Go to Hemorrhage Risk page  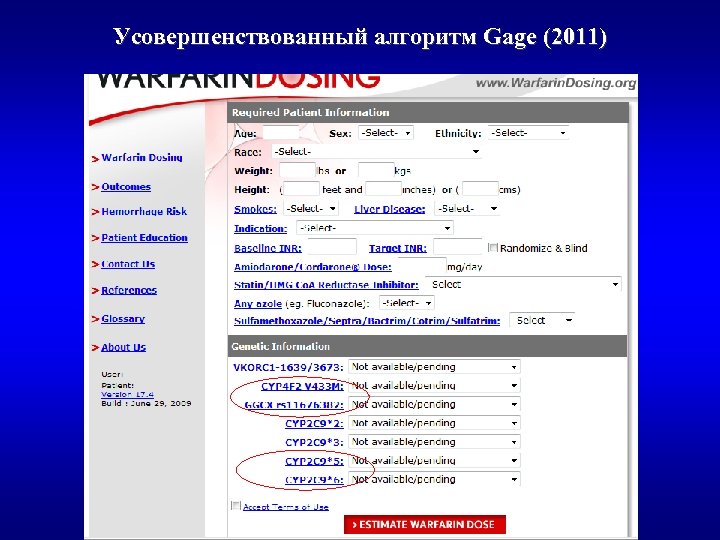(144, 212)
